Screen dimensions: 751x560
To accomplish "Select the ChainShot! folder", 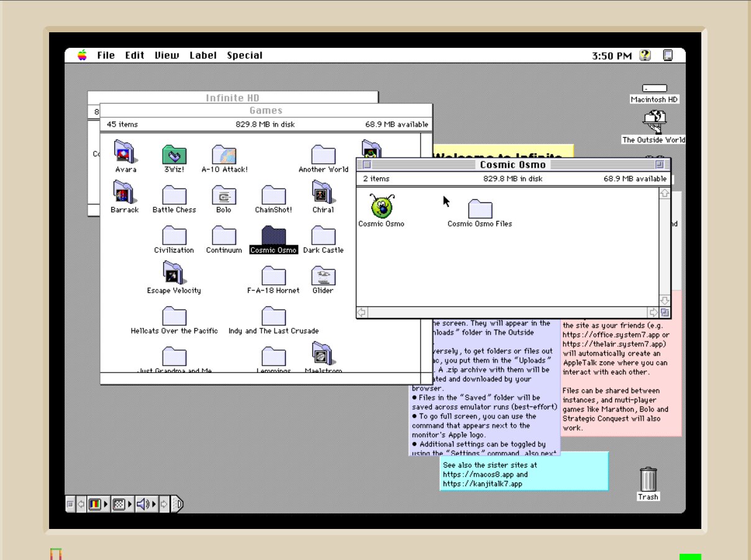I will pos(273,195).
